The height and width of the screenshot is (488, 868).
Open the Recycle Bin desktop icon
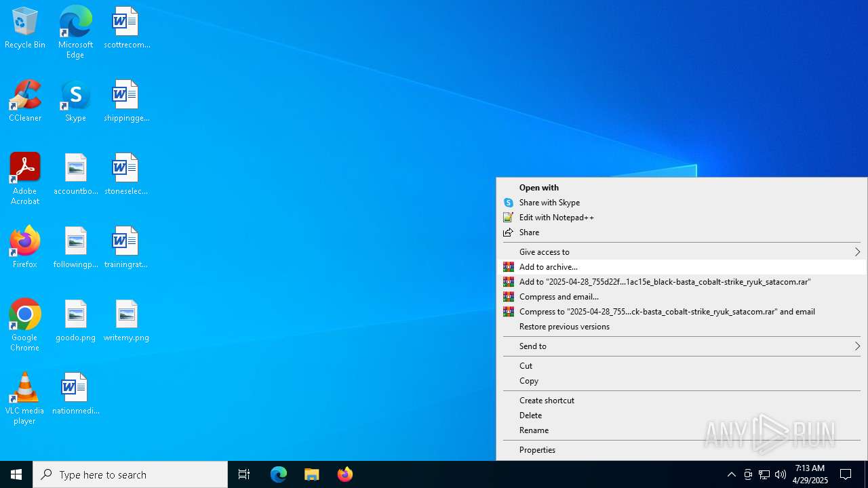point(25,28)
